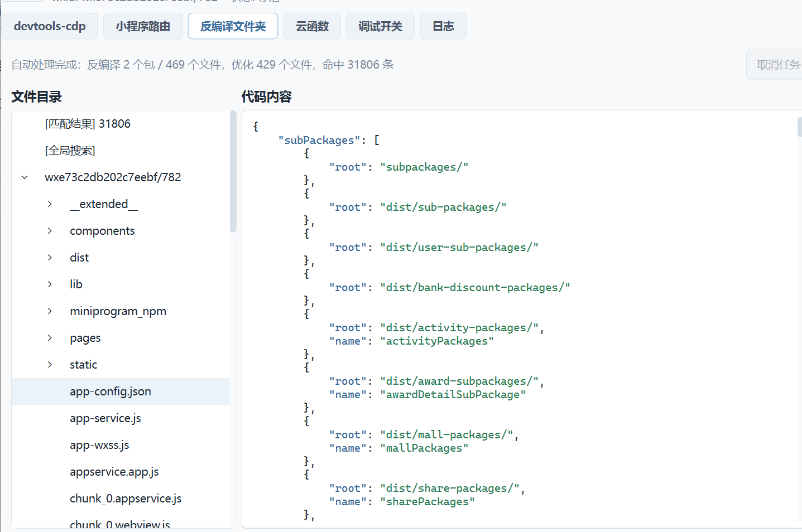Expand the lib folder arrow
The height and width of the screenshot is (532, 802).
click(50, 284)
